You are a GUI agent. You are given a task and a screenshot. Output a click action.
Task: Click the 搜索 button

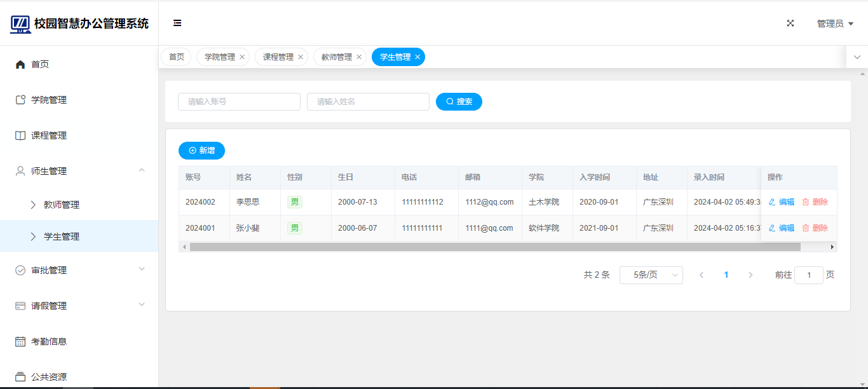[459, 102]
